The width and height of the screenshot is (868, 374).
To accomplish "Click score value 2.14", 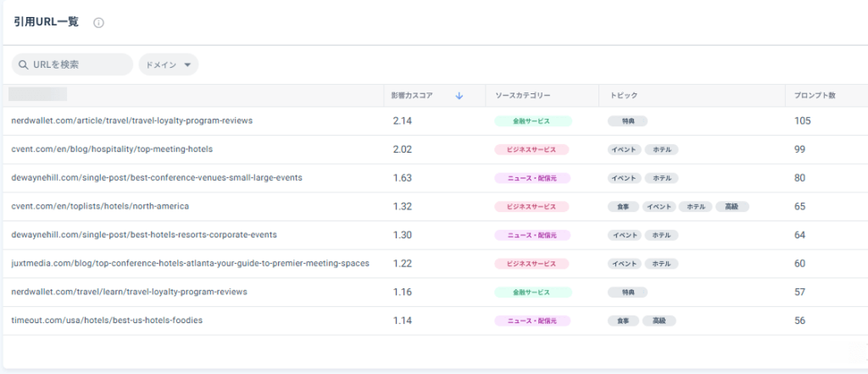I will [x=403, y=120].
